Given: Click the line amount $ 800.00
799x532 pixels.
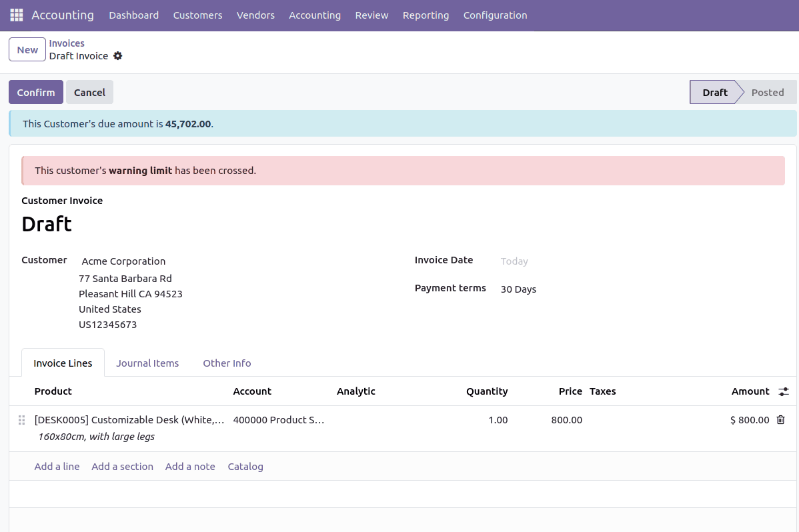Looking at the screenshot, I should pos(750,420).
